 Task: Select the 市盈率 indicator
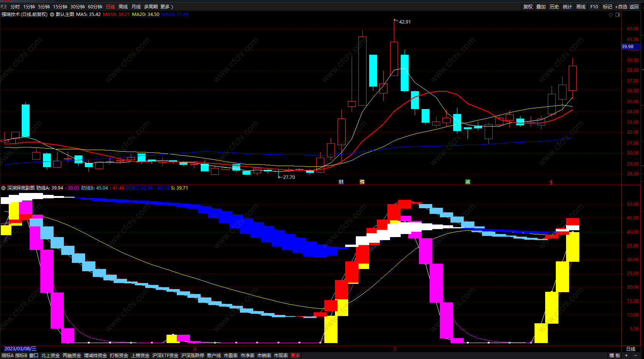click(x=231, y=356)
